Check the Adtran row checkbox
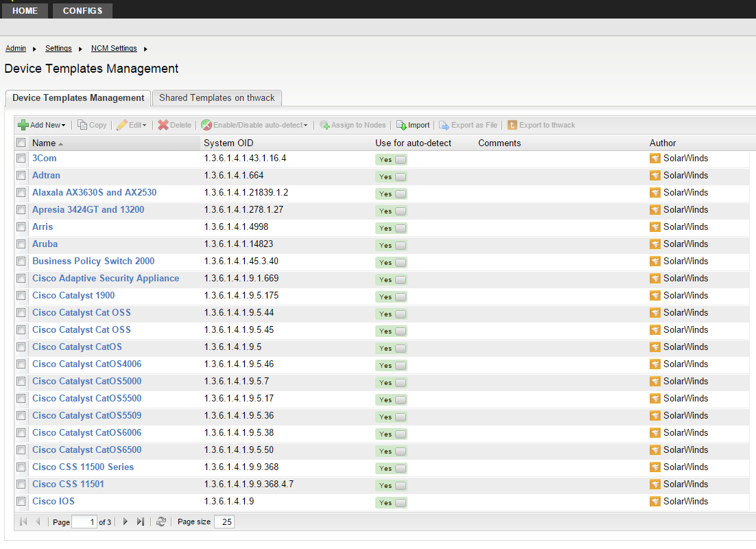This screenshot has width=756, height=549. [21, 176]
